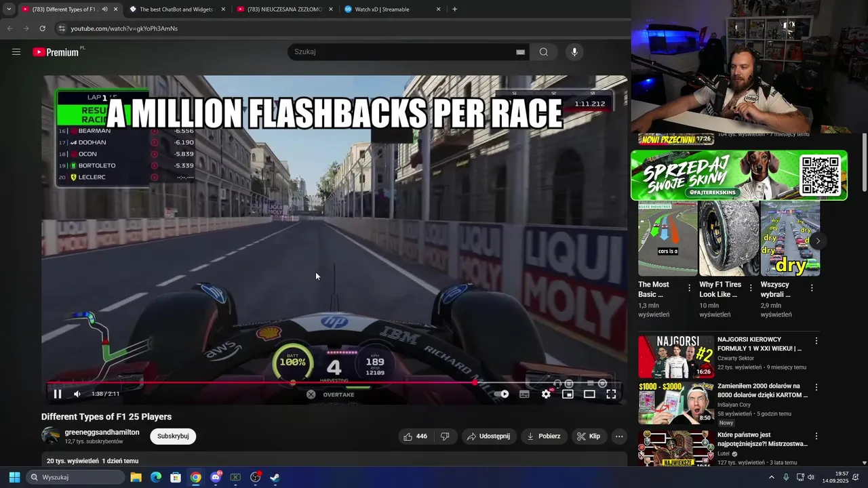
Task: Open The Most Basic short thumbnail
Action: click(x=668, y=239)
